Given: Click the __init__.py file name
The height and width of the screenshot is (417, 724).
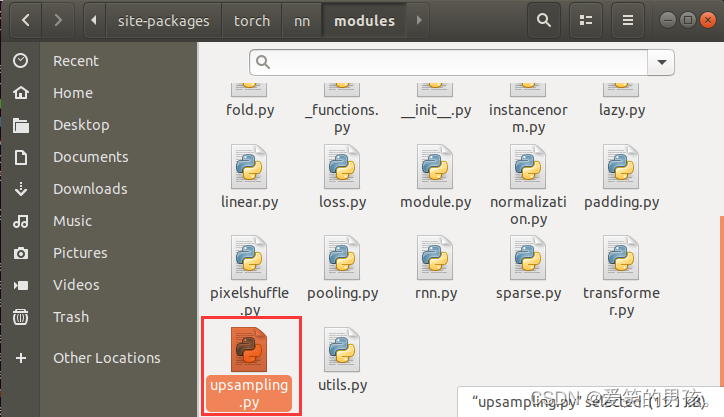Looking at the screenshot, I should (x=436, y=110).
